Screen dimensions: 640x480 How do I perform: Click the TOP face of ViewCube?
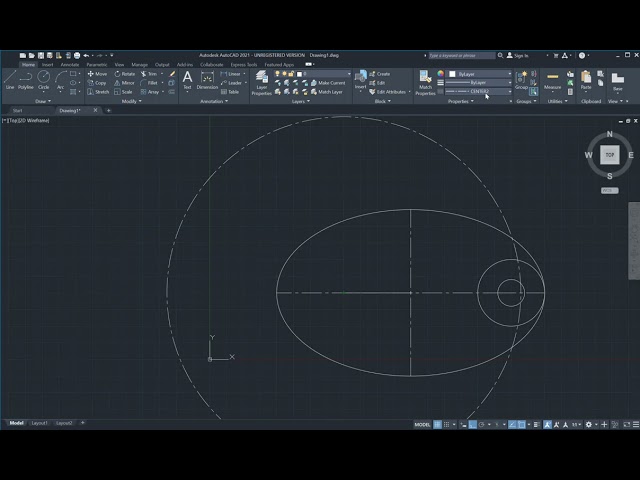click(609, 155)
